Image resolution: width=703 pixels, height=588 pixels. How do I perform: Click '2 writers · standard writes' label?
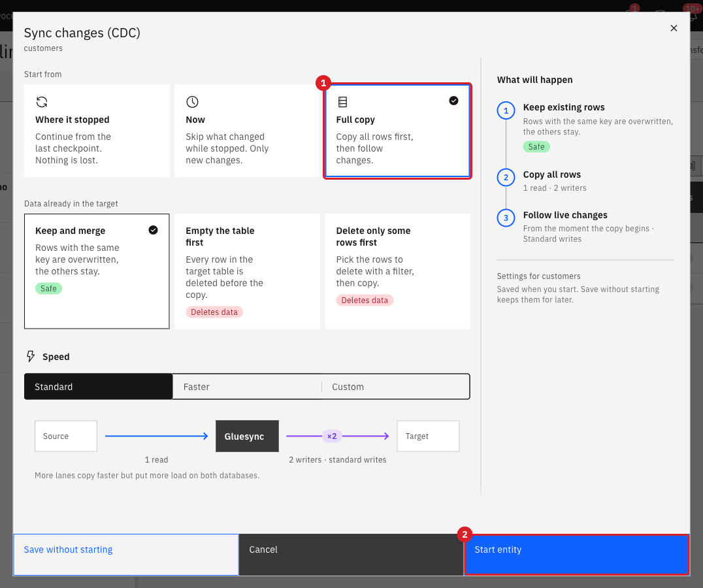pos(338,460)
